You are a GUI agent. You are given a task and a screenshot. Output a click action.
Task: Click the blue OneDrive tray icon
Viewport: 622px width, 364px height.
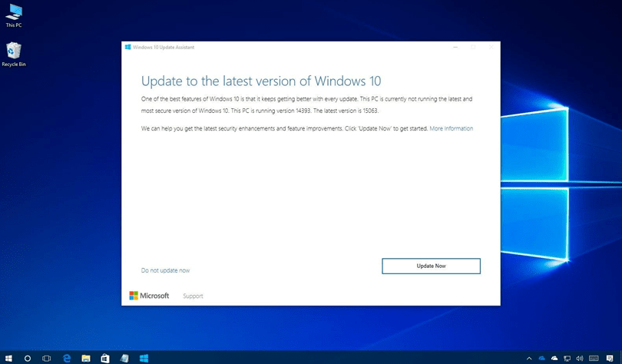(x=541, y=358)
